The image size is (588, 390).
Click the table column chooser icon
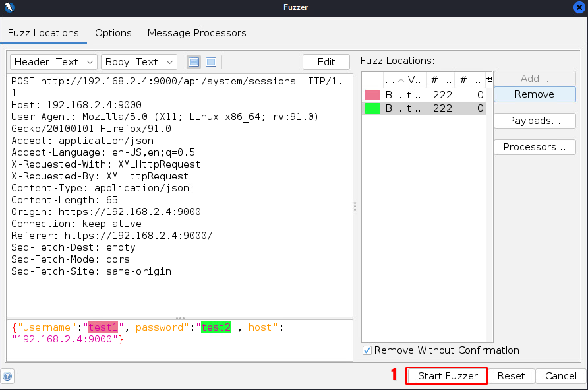(488, 80)
